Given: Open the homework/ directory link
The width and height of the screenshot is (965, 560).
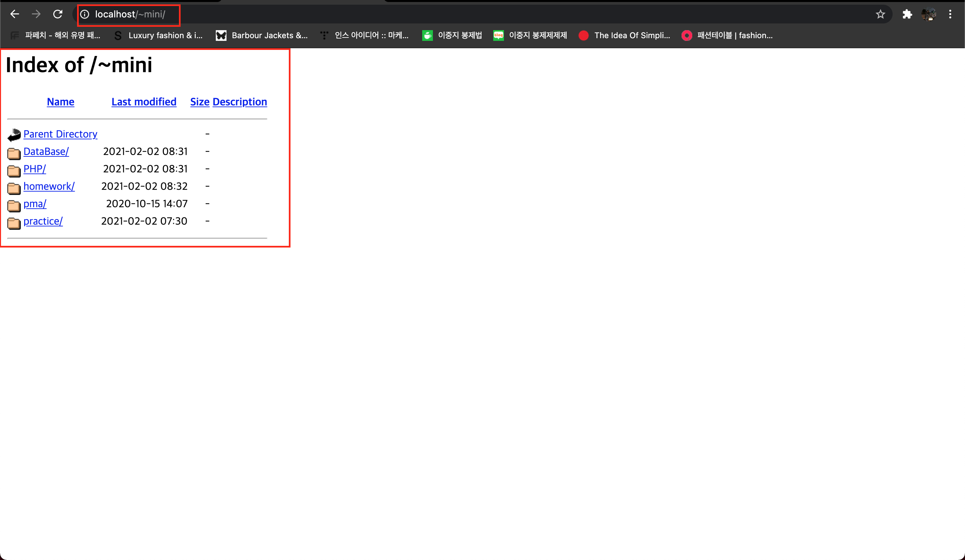Looking at the screenshot, I should point(49,187).
